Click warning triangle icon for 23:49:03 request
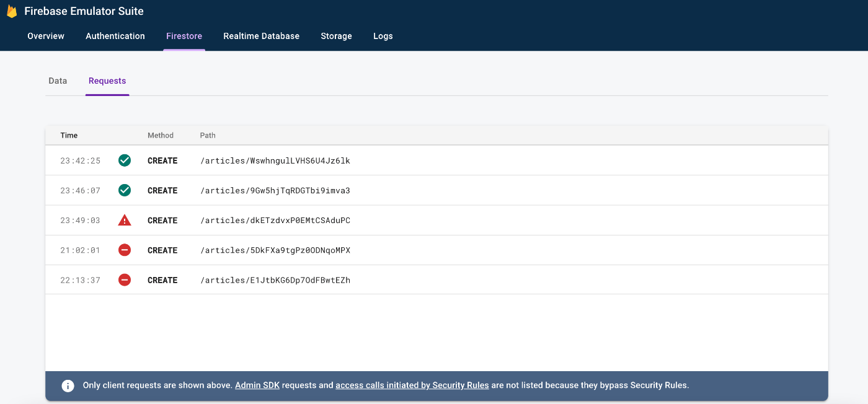This screenshot has height=404, width=868. pos(125,220)
